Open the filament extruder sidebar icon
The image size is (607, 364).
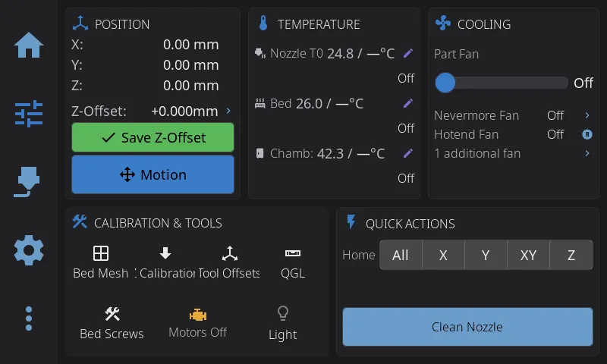(29, 182)
